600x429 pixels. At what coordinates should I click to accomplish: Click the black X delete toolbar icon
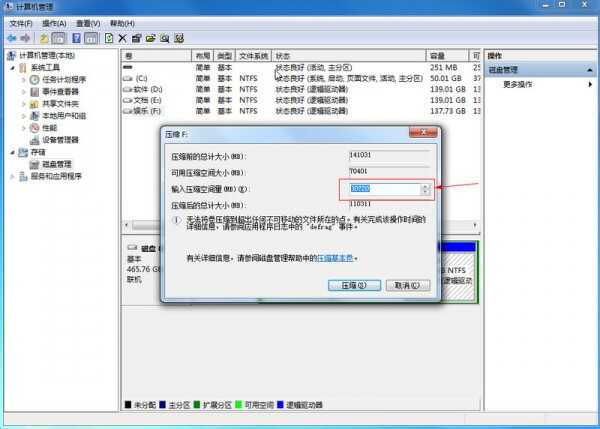122,37
